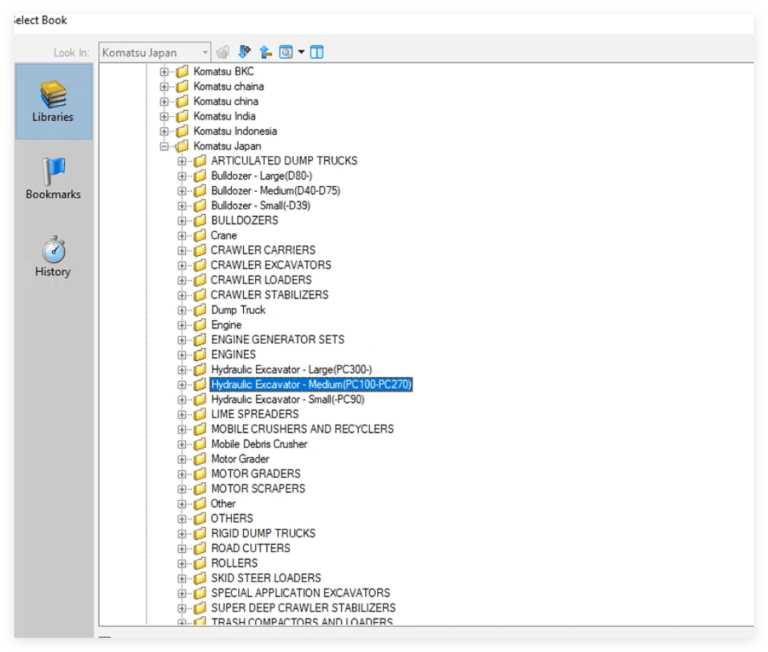The height and width of the screenshot is (652, 768).
Task: Select MOTOR SCRAPERS entry
Action: click(258, 488)
